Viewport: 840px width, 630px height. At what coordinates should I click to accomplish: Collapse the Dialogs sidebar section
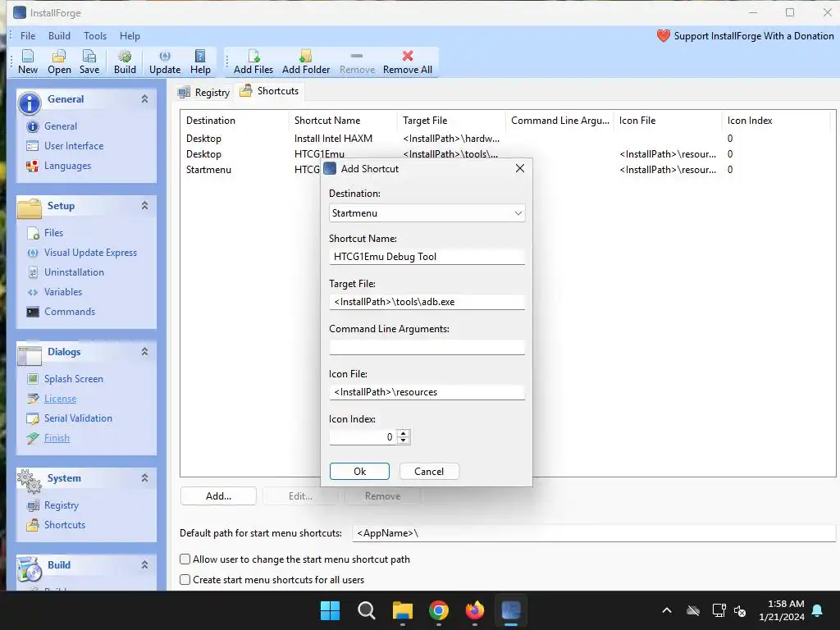pos(144,352)
